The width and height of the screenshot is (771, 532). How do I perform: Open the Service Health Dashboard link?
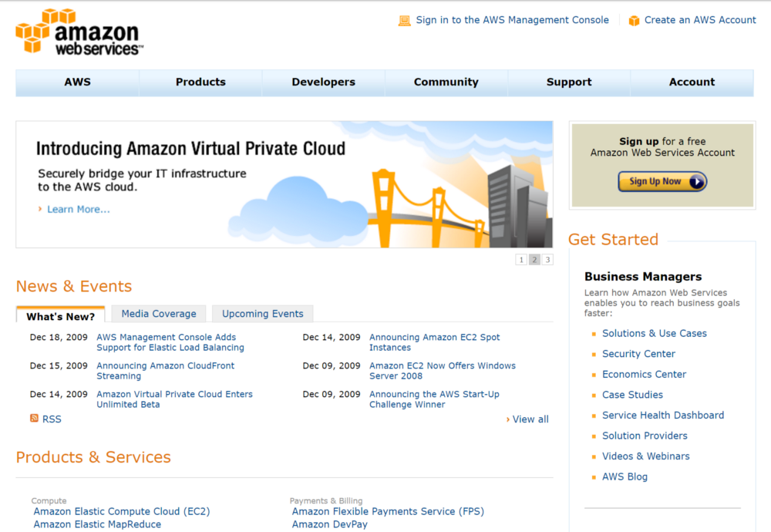[663, 416]
